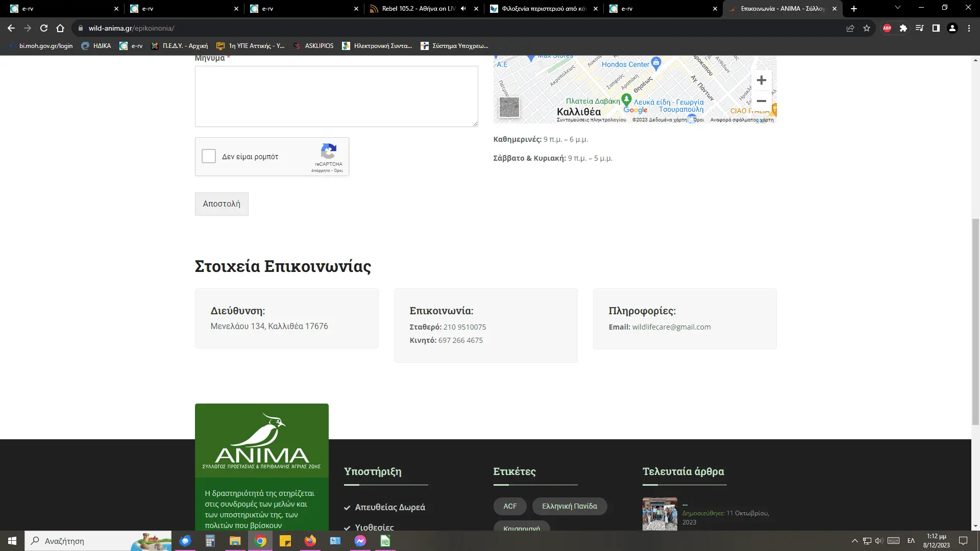Viewport: 980px width, 551px height.
Task: Open the latest article thumbnail image
Action: point(659,514)
